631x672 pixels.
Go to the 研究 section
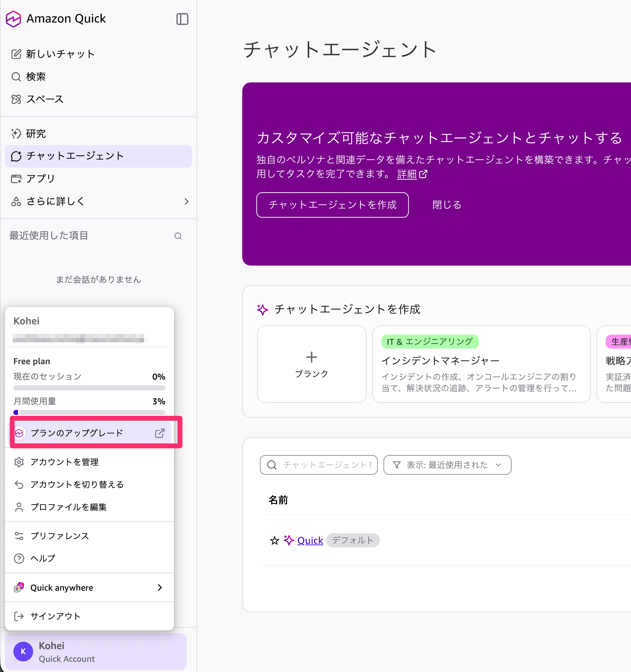click(x=99, y=133)
